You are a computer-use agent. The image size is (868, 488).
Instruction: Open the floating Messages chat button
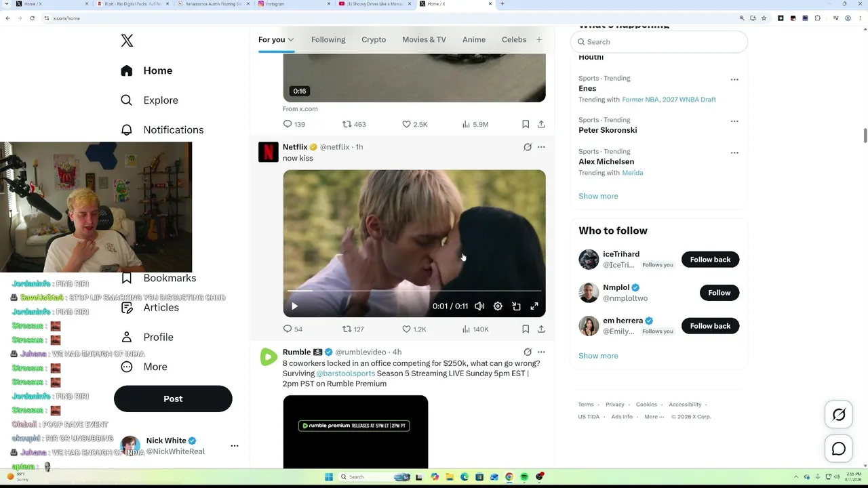[x=839, y=449]
